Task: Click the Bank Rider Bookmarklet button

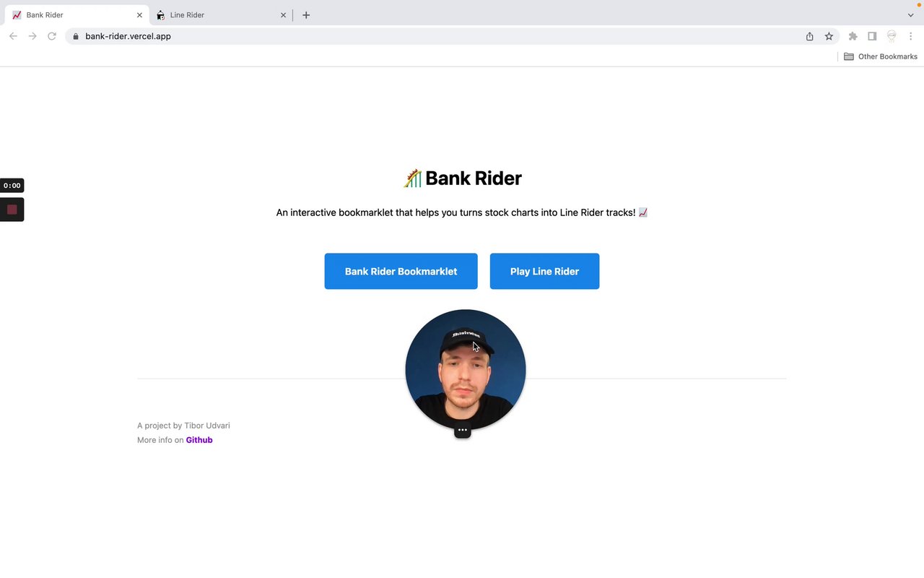Action: [401, 271]
